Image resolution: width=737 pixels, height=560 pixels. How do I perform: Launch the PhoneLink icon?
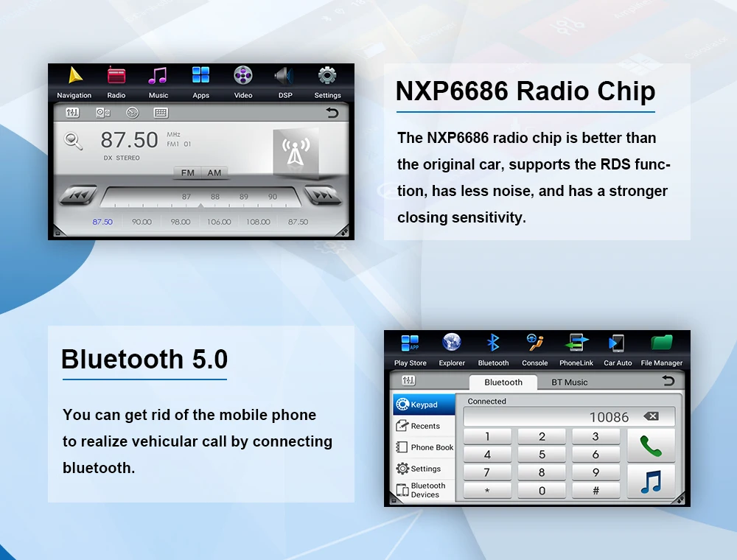pos(576,350)
